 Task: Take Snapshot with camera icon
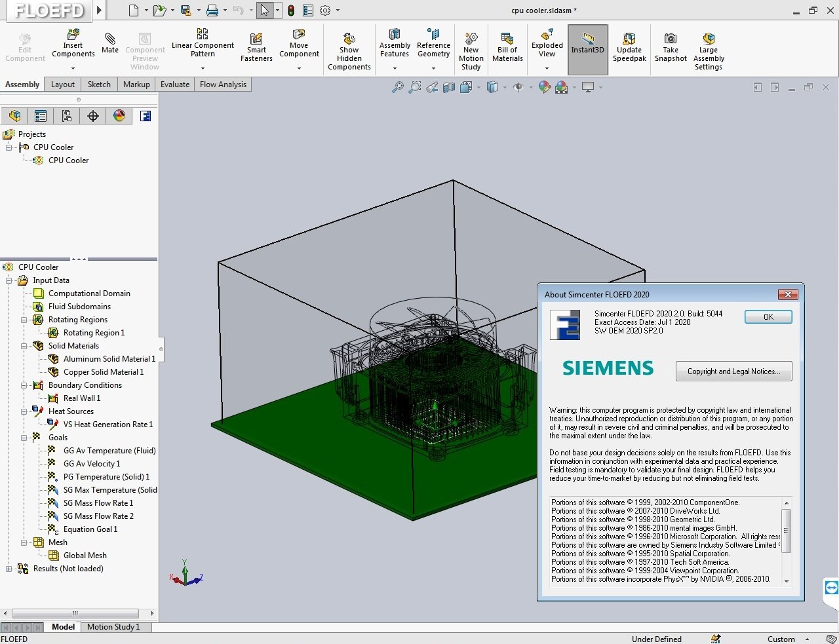click(671, 38)
